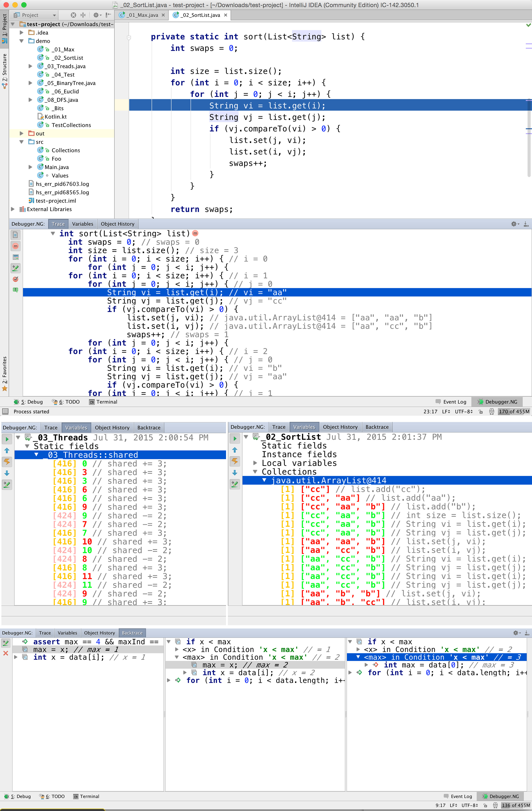
Task: Open Object History tab in the bottom Backtrace panel
Action: pyautogui.click(x=99, y=633)
